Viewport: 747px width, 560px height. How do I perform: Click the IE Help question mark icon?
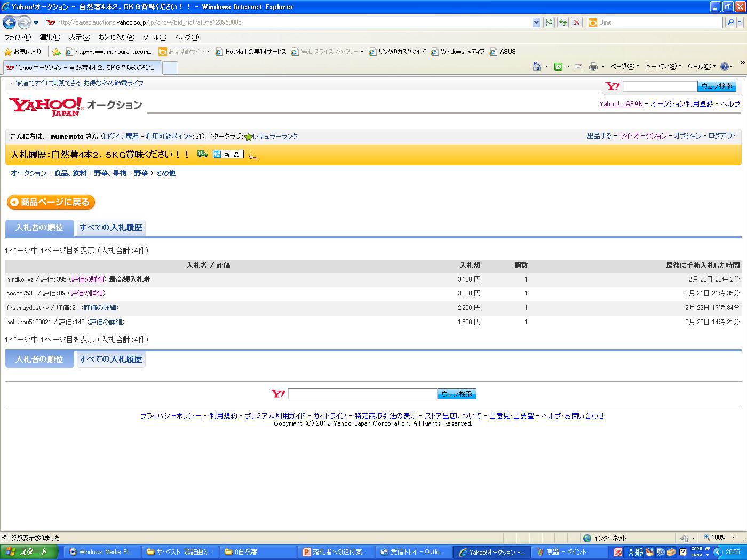(x=724, y=67)
